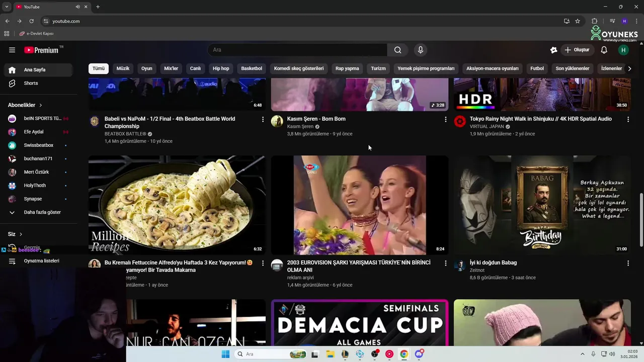The width and height of the screenshot is (644, 362).
Task: Play the Demacia Cup Semifinals thumbnail
Action: pyautogui.click(x=360, y=322)
